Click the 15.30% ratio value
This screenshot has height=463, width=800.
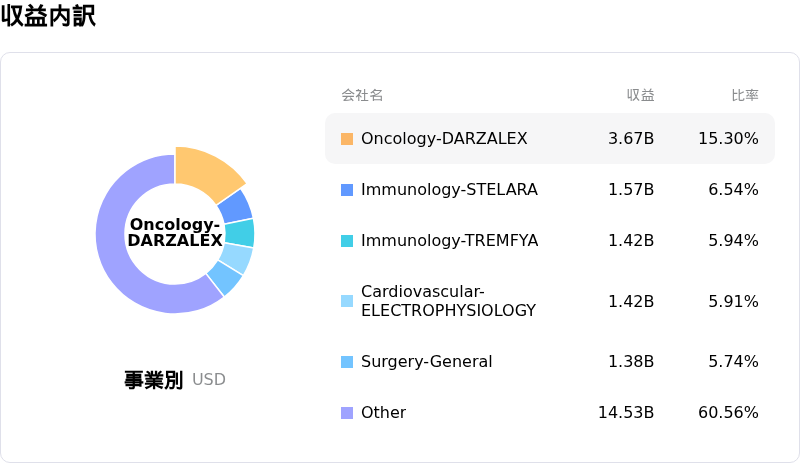[728, 139]
